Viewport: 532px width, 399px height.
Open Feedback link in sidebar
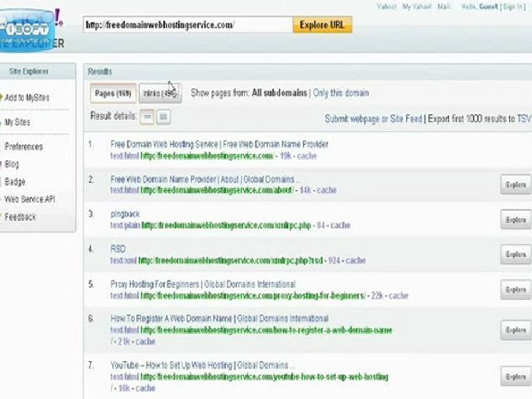click(21, 217)
